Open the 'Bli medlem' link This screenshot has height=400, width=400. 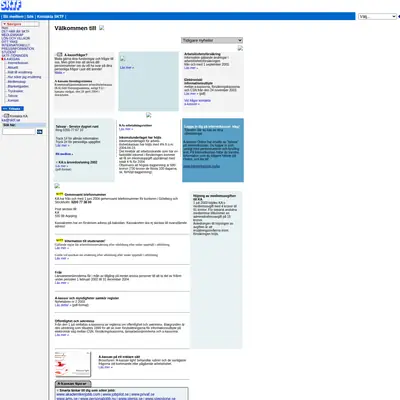(x=14, y=17)
